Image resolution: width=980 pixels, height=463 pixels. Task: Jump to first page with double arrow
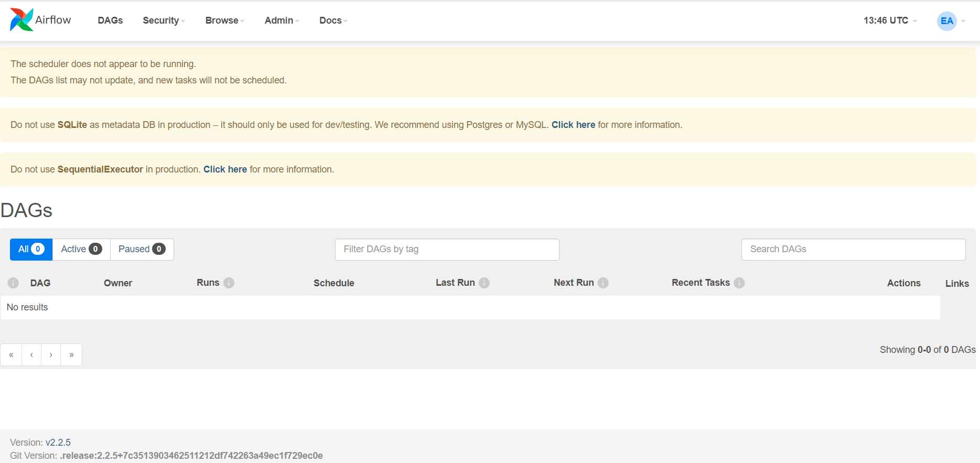pyautogui.click(x=11, y=354)
